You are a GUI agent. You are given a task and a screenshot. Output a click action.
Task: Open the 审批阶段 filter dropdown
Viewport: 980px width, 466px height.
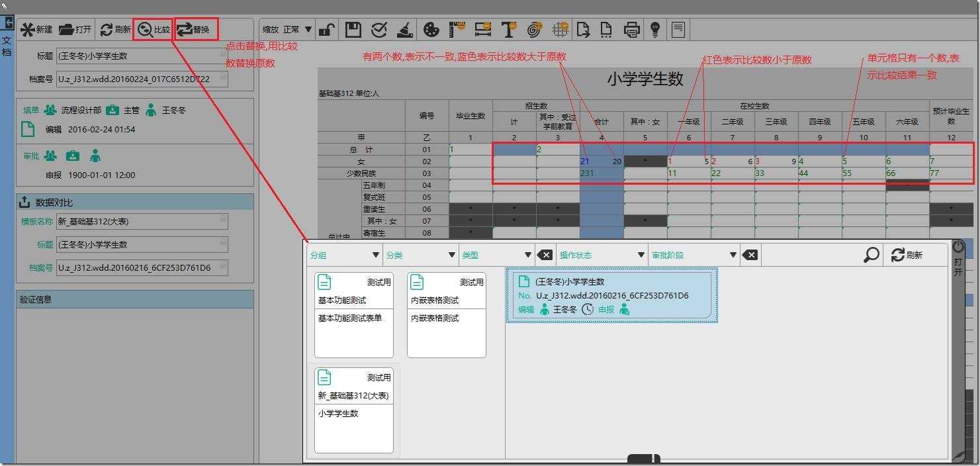tap(694, 255)
